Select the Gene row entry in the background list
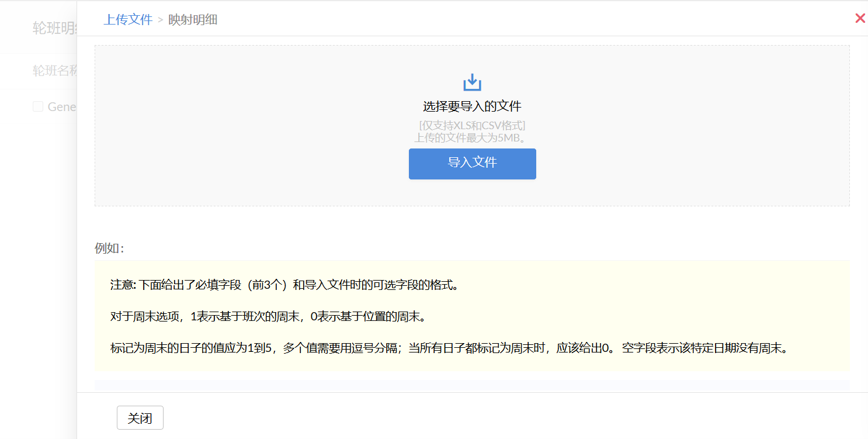Viewport: 868px width, 439px height. [62, 106]
